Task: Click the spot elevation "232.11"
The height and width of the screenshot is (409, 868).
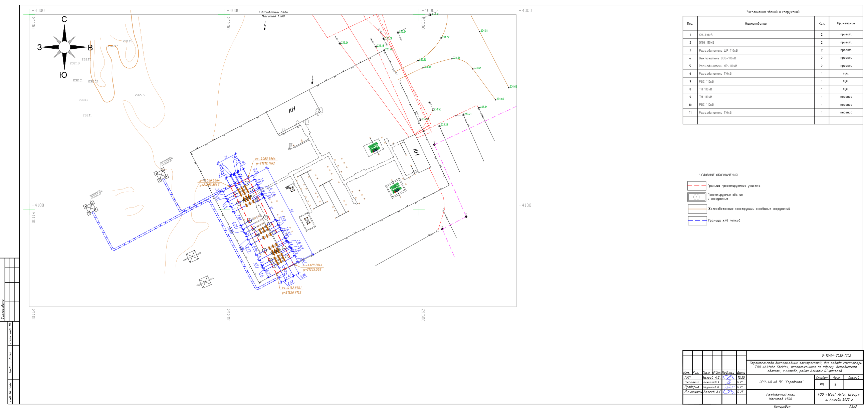Action: coord(87,115)
